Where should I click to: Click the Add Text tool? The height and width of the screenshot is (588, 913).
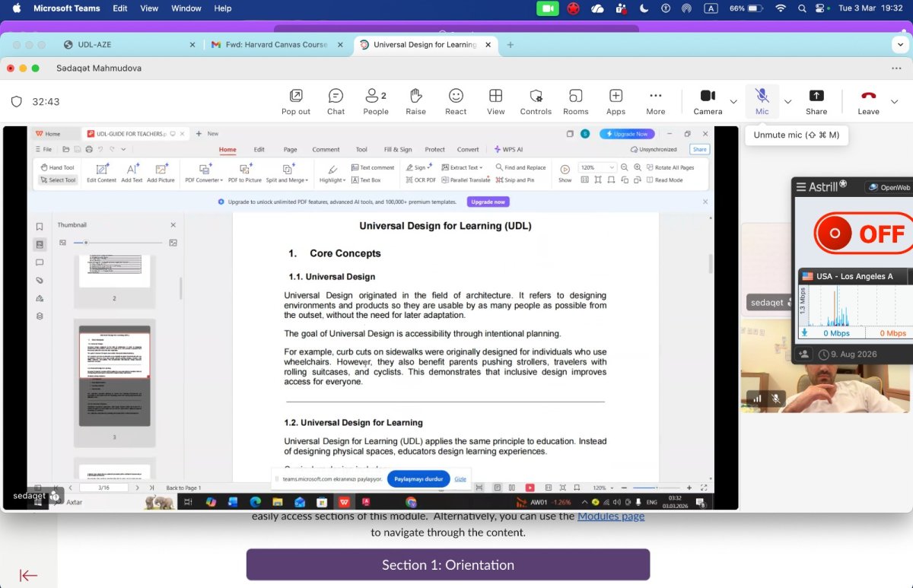[132, 173]
